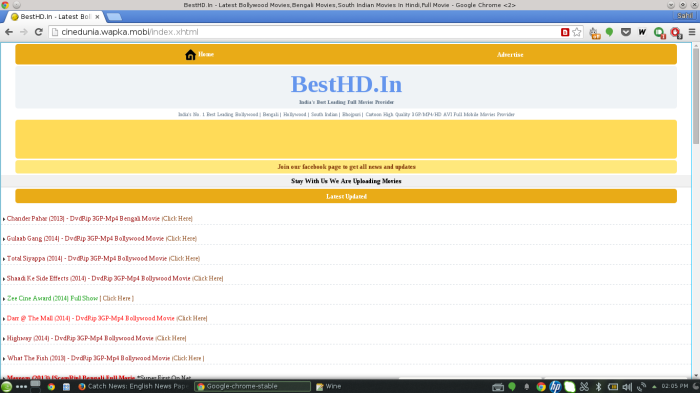Open the Chrome hamburger menu
Viewport: 700px width, 393px height.
click(692, 32)
